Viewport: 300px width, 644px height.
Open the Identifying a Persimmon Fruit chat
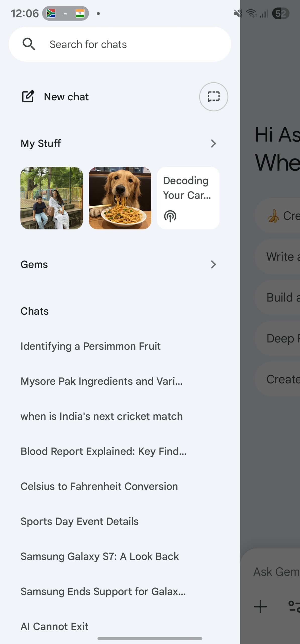click(90, 346)
